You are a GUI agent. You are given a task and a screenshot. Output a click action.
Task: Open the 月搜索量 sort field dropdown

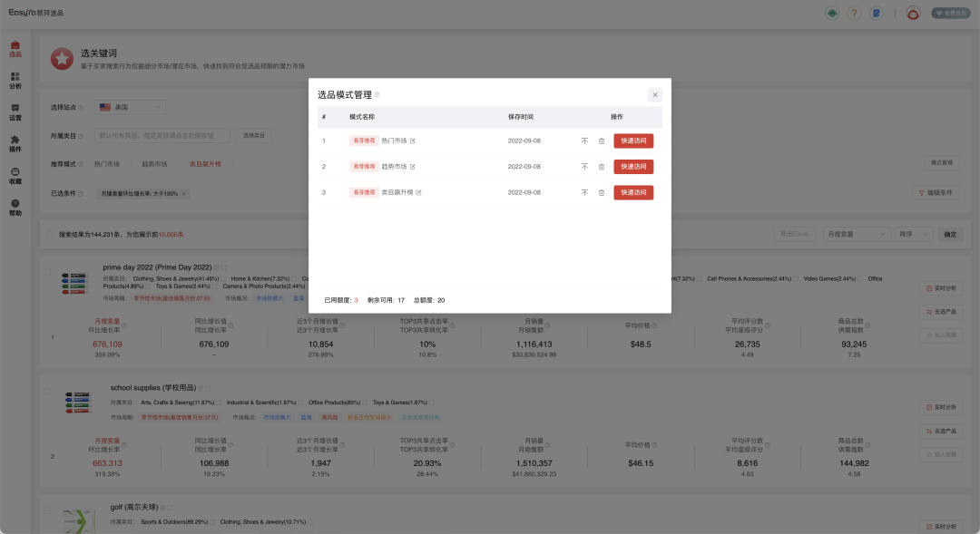tap(857, 234)
